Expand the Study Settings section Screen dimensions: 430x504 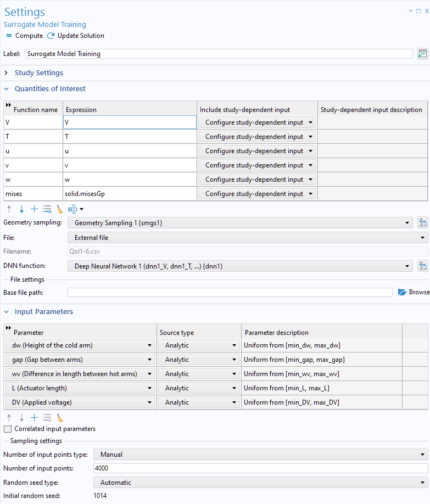6,72
